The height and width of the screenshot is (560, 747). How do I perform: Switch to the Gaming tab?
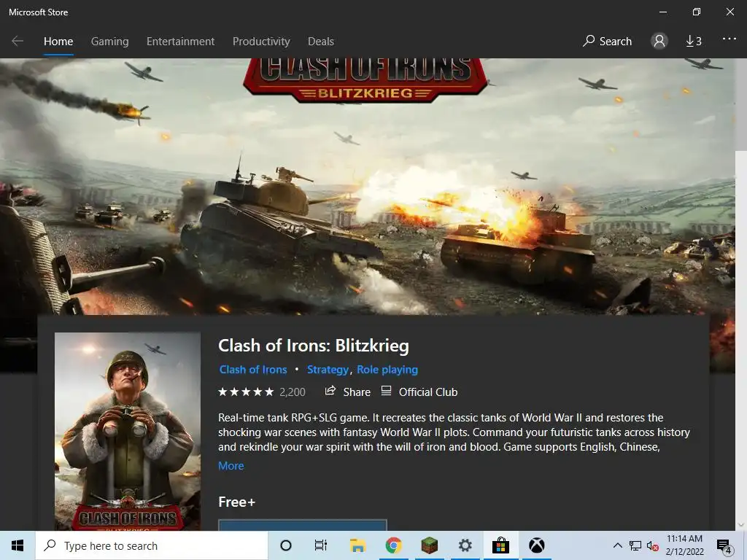coord(109,42)
